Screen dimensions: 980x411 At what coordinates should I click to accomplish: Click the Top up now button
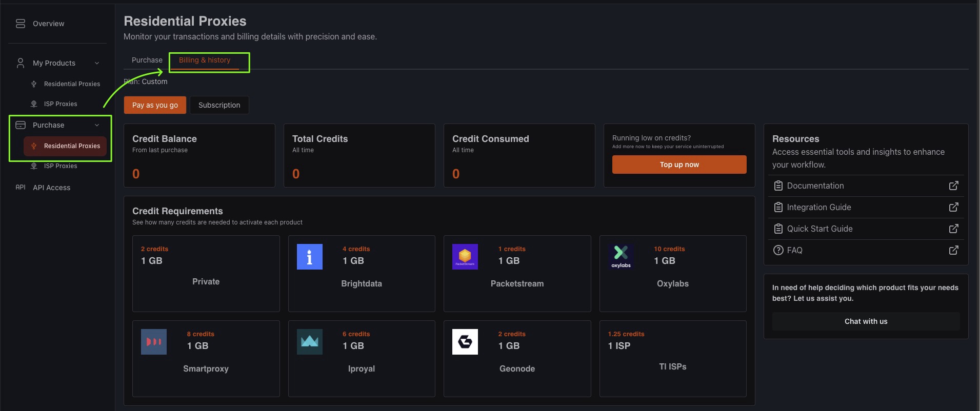(679, 165)
